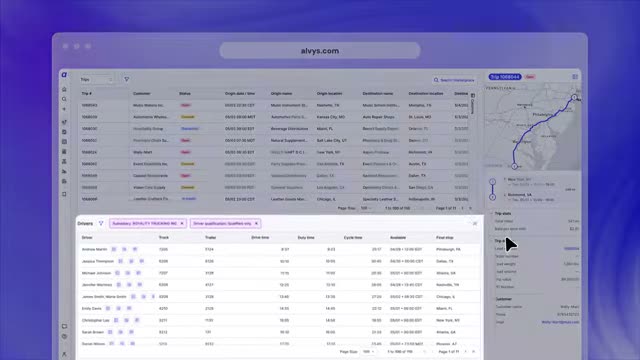
Task: Click the Wally-Mart email link
Action: [x=560, y=322]
